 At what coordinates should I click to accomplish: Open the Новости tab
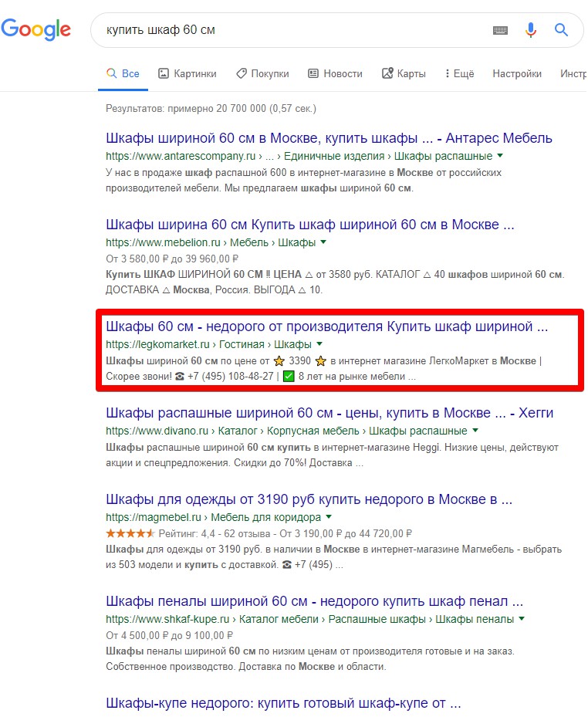pos(335,73)
